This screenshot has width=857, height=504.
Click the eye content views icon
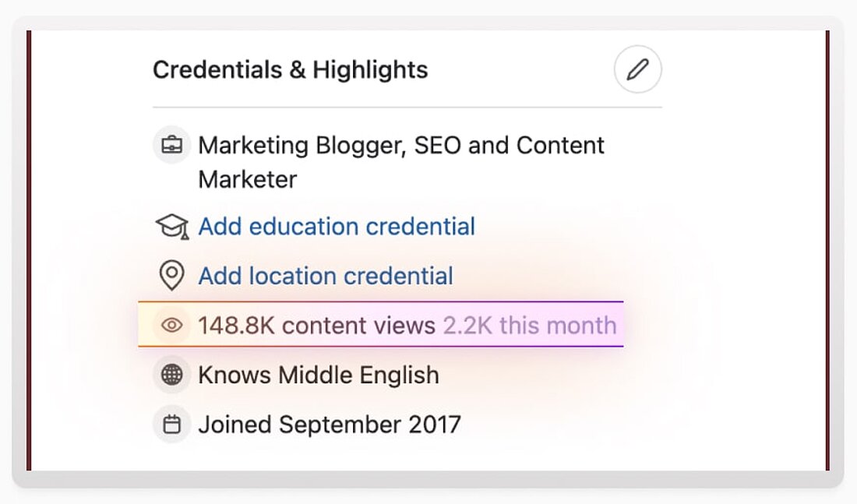point(171,325)
